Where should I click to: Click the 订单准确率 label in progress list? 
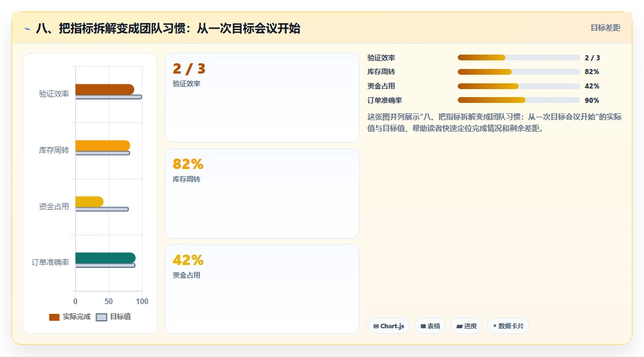385,100
